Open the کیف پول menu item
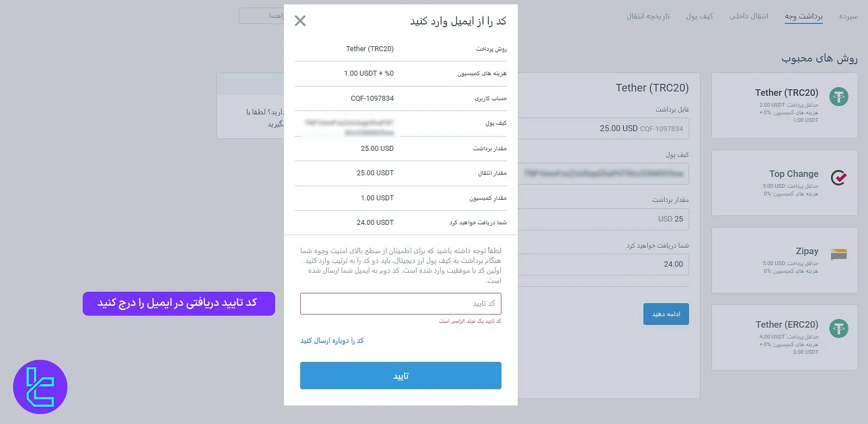 click(700, 16)
